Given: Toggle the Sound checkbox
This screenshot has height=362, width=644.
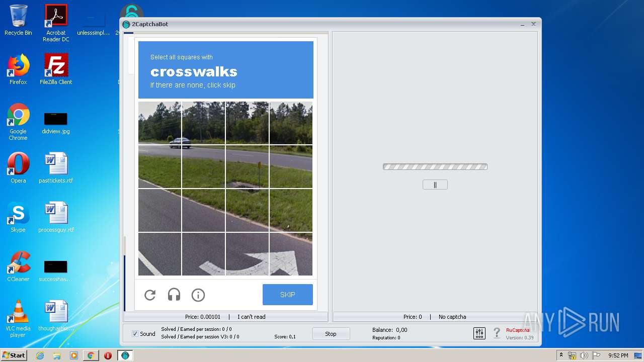Looking at the screenshot, I should click(135, 334).
